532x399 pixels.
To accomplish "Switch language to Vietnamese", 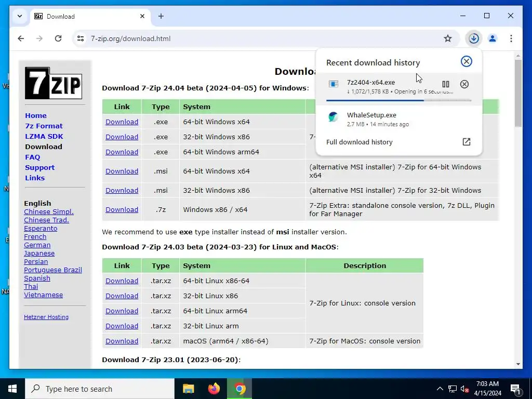I will [44, 295].
